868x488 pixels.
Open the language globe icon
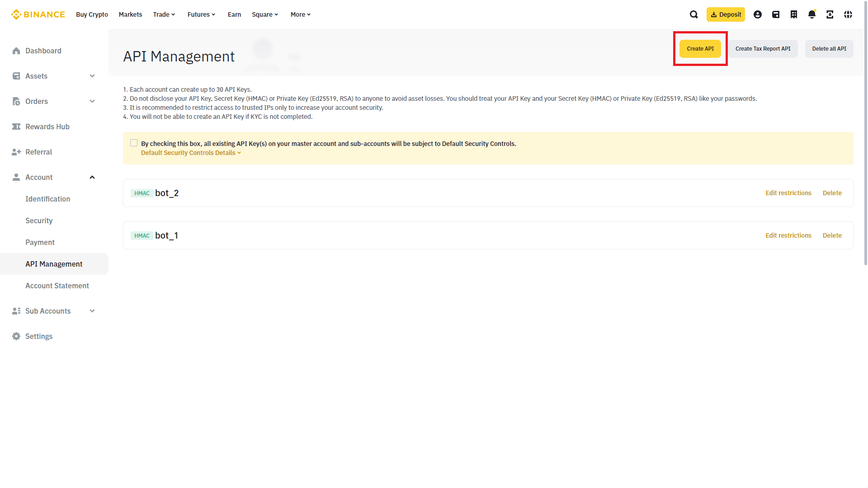tap(848, 14)
